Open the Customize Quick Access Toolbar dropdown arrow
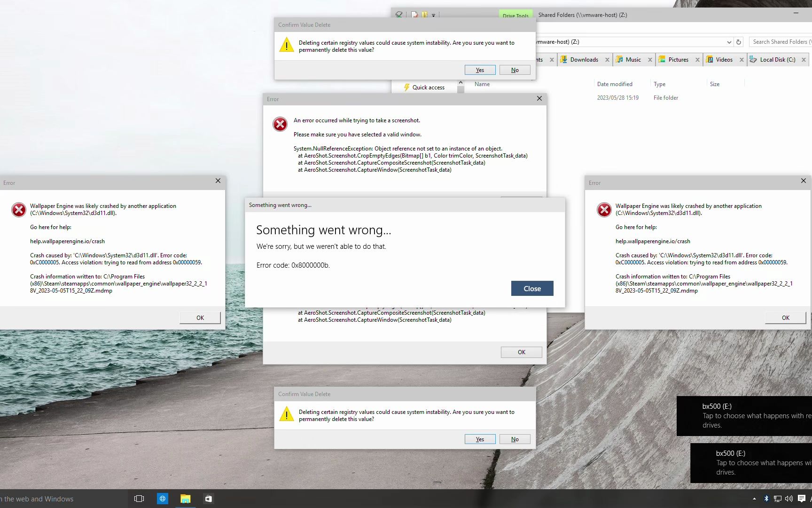Image resolution: width=812 pixels, height=508 pixels. (433, 15)
